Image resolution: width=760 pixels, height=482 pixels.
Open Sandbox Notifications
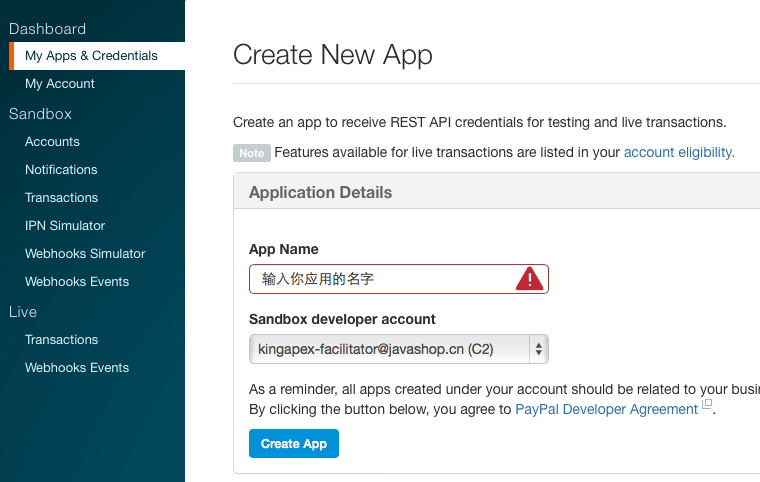pyautogui.click(x=61, y=170)
